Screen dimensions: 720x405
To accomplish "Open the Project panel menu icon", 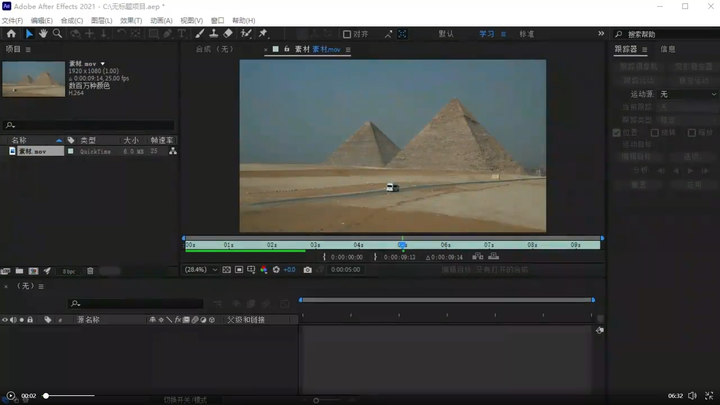I will pos(28,50).
